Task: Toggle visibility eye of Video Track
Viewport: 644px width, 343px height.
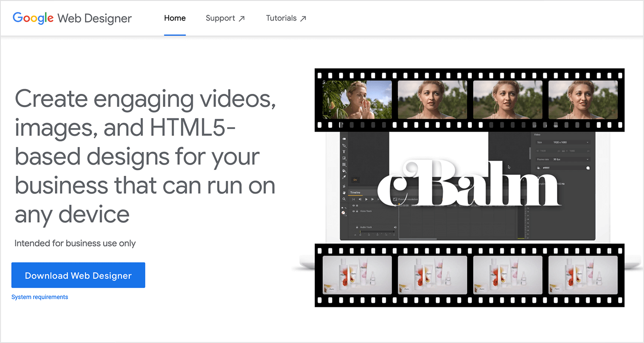Action: pos(353,211)
